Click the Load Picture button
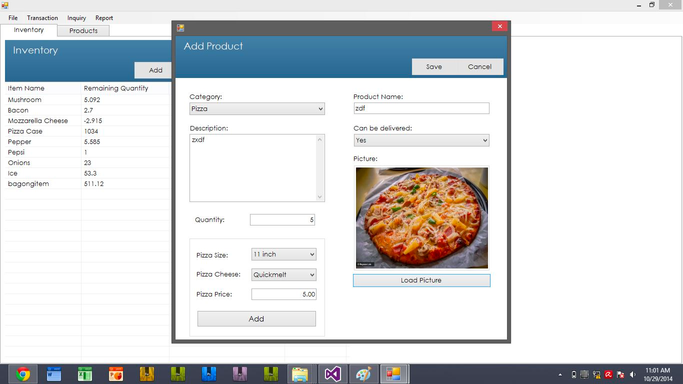Viewport: 683px width, 384px height. (x=421, y=280)
